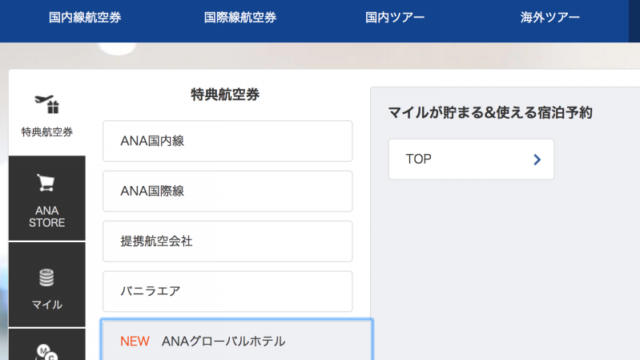The width and height of the screenshot is (640, 360).
Task: Click the ANA国際線 button
Action: pyautogui.click(x=227, y=191)
